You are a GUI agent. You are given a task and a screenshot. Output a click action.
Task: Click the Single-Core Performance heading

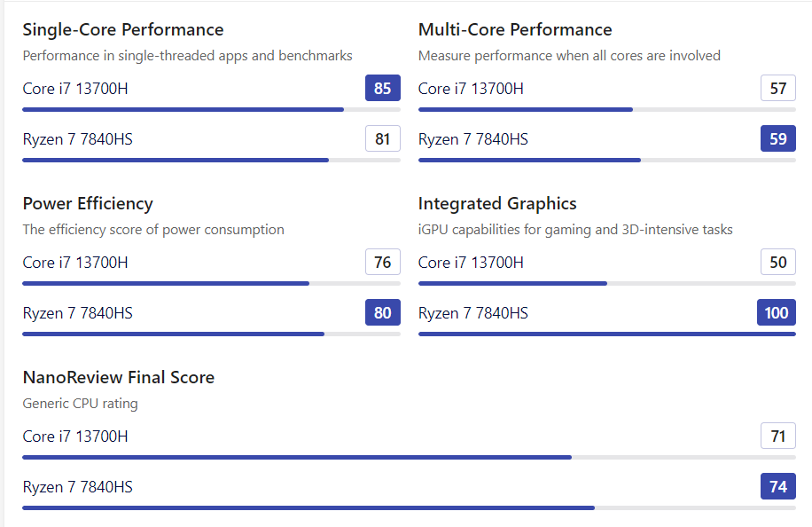(123, 30)
